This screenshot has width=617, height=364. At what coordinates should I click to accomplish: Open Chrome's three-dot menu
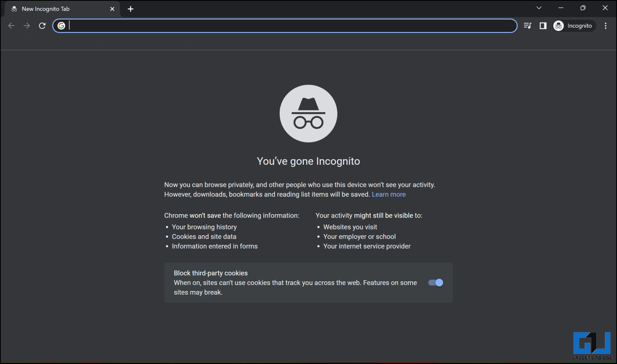pos(605,26)
